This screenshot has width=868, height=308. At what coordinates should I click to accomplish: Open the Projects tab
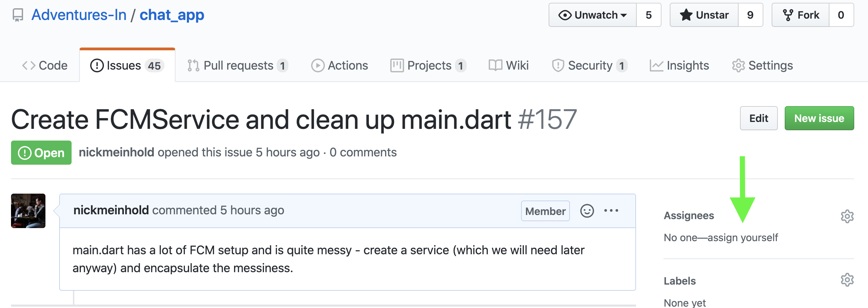point(428,65)
